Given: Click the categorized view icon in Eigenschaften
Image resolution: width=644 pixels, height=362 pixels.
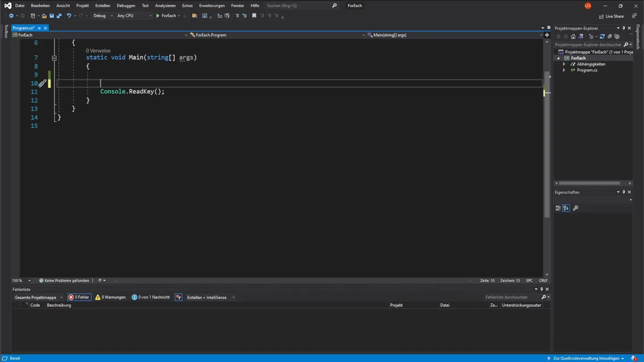Looking at the screenshot, I should pos(558,208).
